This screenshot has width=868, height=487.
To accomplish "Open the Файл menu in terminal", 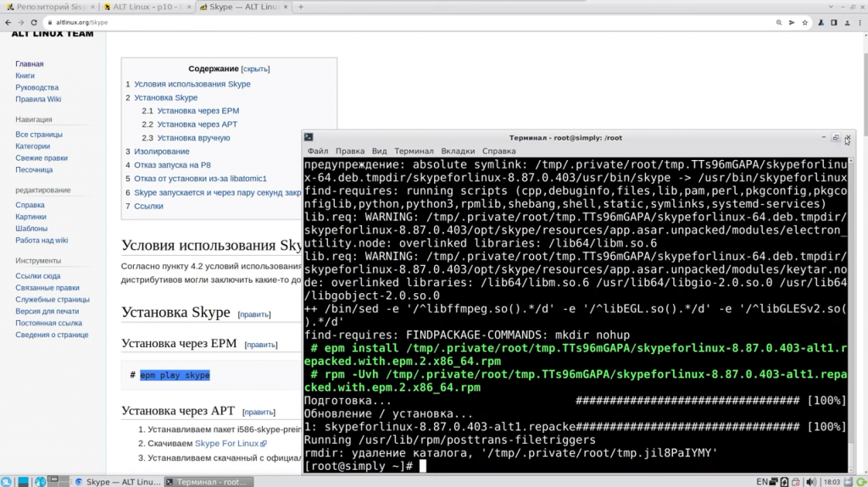I will [318, 151].
